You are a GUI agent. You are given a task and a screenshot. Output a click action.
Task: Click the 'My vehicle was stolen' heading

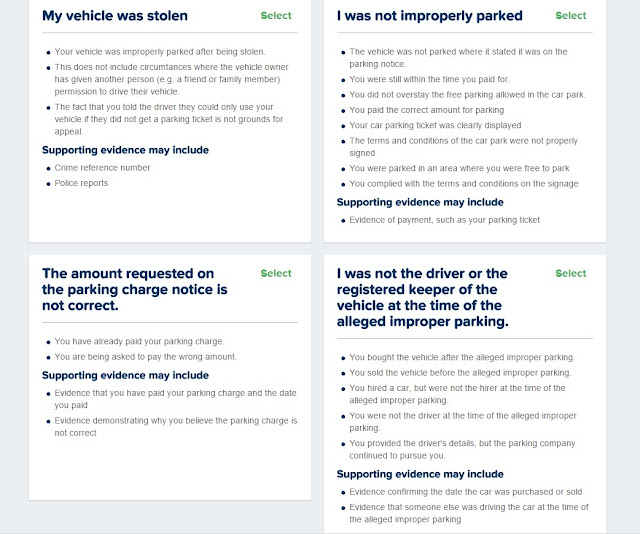point(115,16)
